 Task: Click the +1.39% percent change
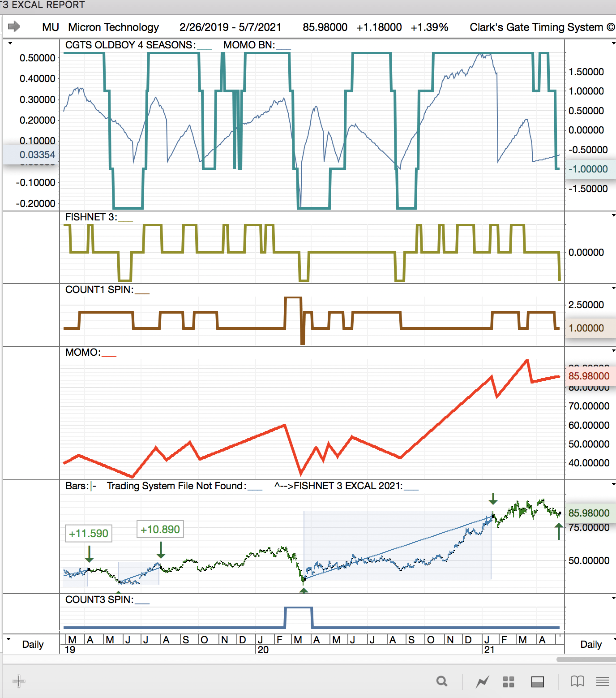[430, 27]
